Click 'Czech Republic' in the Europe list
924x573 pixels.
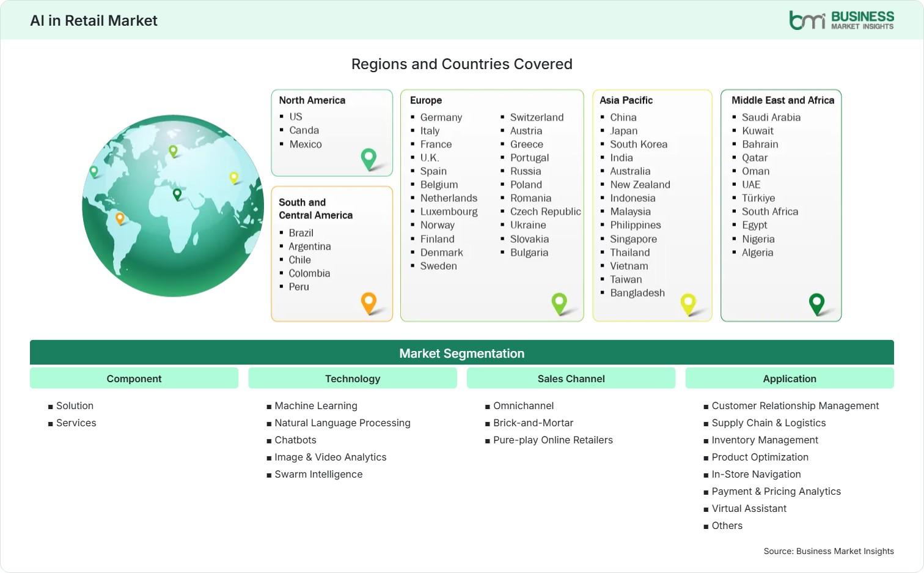click(546, 212)
